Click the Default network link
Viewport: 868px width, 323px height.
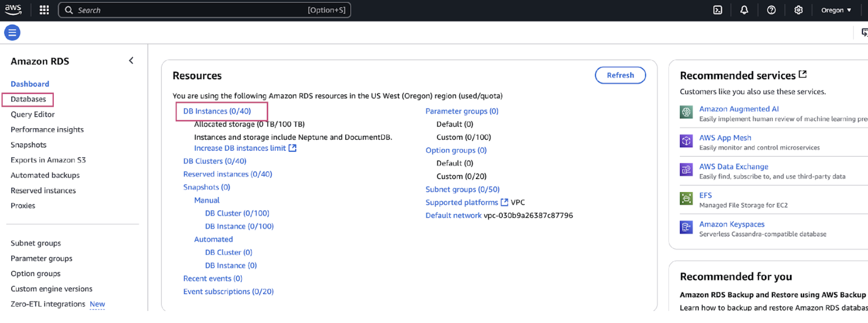pos(453,215)
